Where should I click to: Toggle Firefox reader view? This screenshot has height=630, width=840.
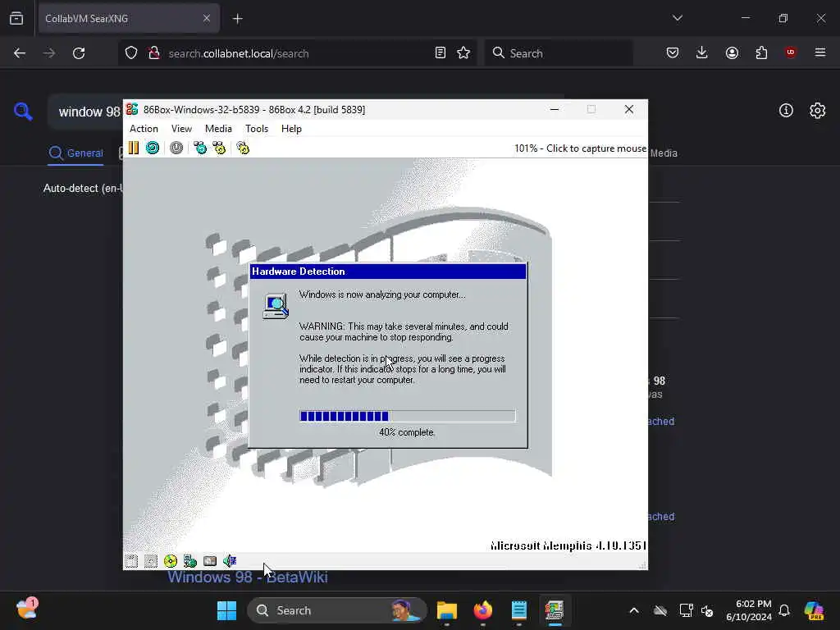[441, 53]
